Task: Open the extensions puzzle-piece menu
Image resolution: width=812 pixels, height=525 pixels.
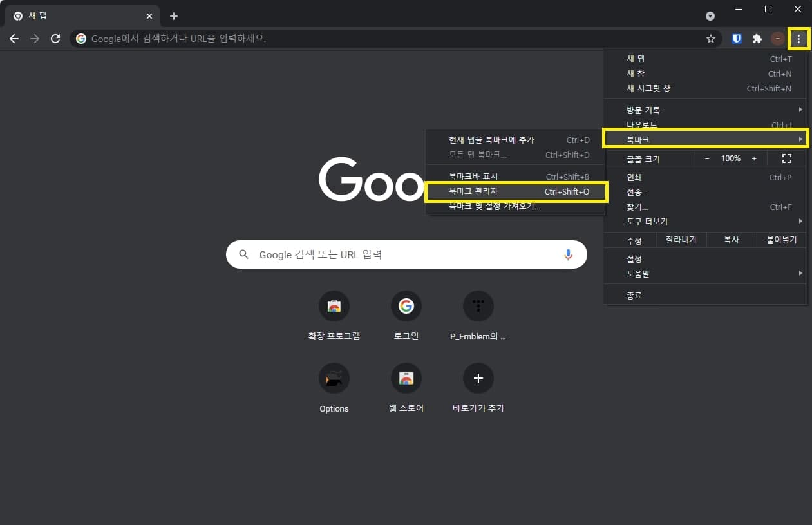Action: pos(757,39)
